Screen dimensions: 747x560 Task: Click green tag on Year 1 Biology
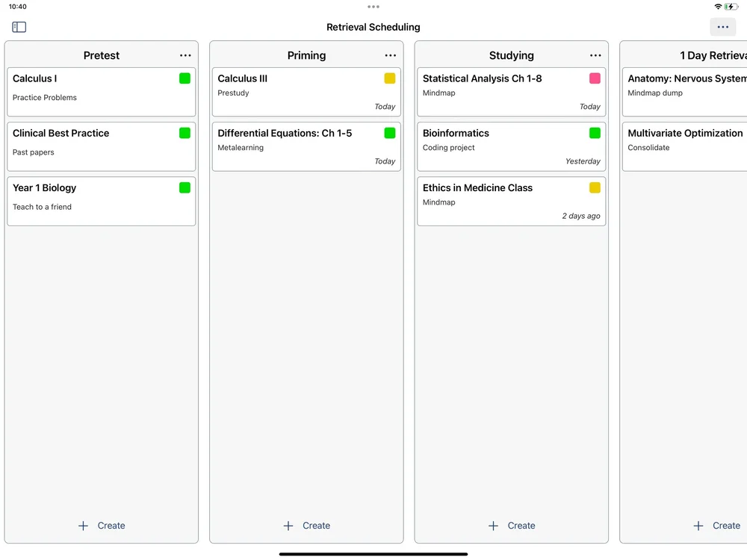[x=185, y=188]
